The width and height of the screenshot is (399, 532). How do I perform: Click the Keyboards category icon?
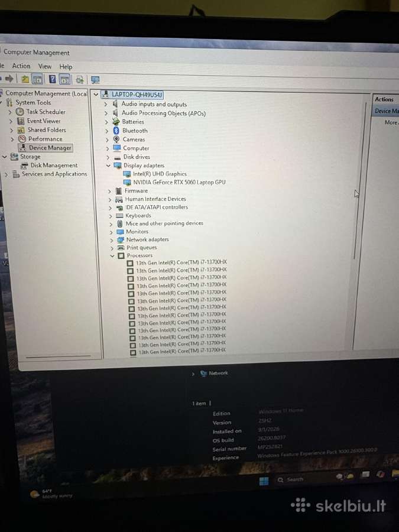click(x=119, y=216)
